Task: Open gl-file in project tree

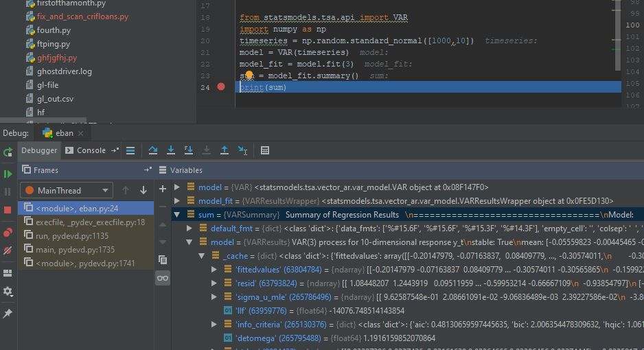Action: click(47, 85)
